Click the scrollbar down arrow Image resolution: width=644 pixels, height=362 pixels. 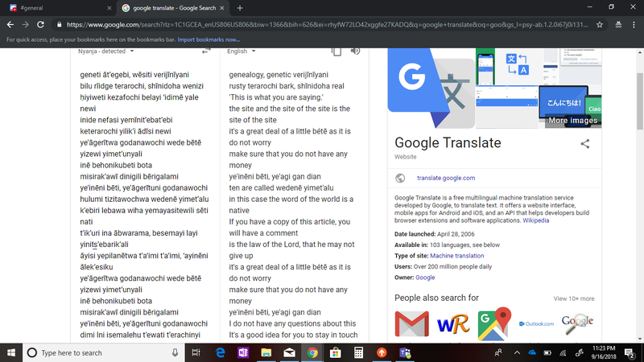pyautogui.click(x=640, y=339)
